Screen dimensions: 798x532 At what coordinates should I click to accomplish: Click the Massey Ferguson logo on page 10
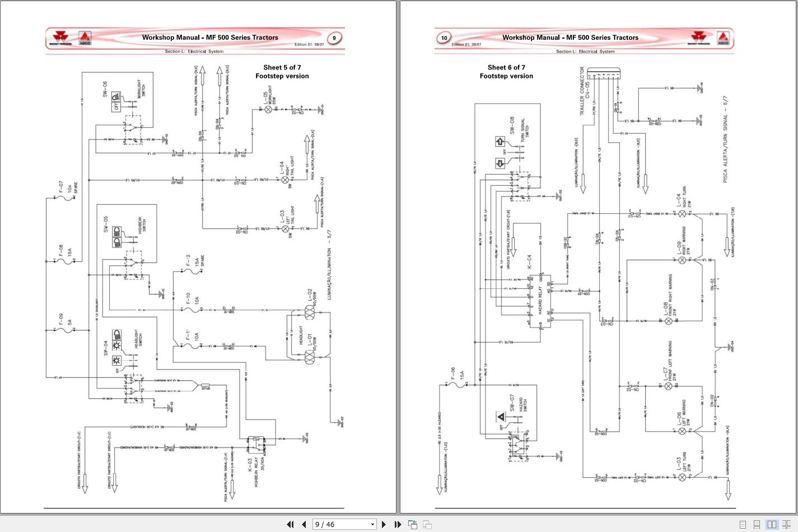coord(698,38)
